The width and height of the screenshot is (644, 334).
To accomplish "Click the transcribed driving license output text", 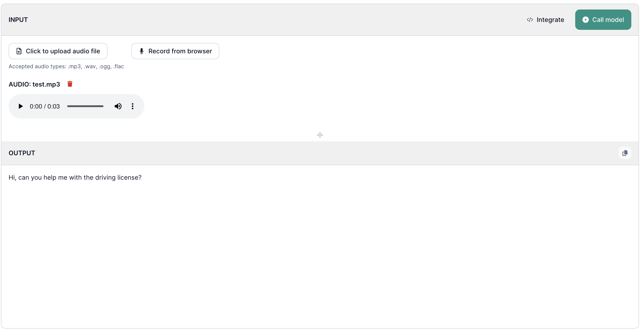I will click(x=75, y=177).
